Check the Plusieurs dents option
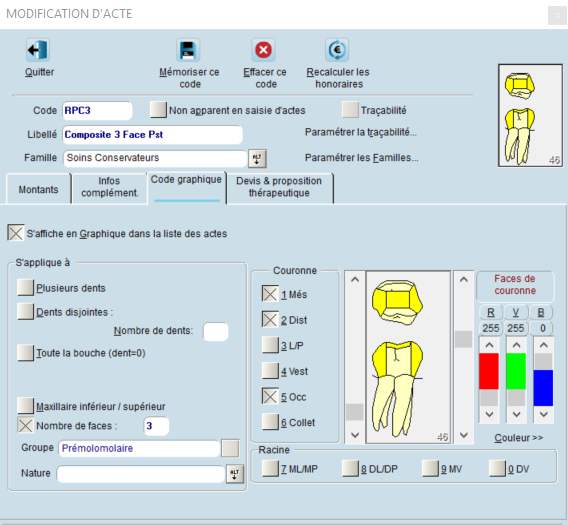 point(25,288)
